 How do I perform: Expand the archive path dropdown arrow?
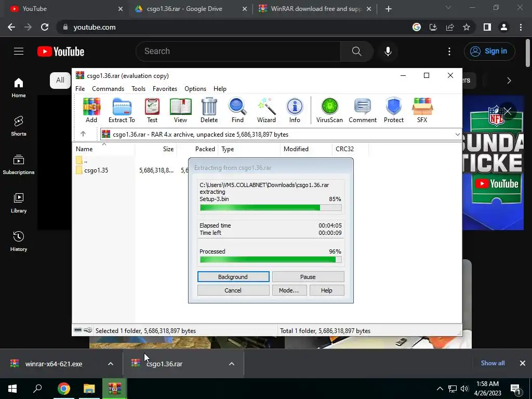click(x=457, y=135)
